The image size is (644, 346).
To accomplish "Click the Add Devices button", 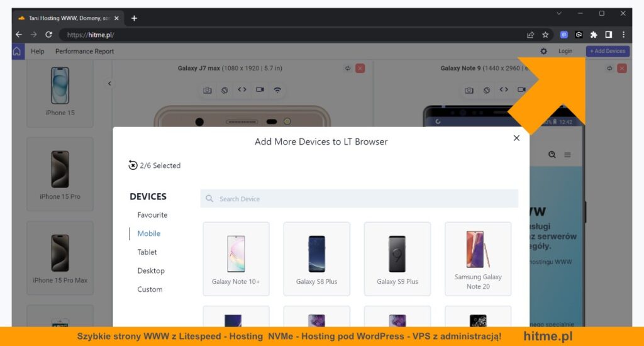I will click(x=608, y=51).
